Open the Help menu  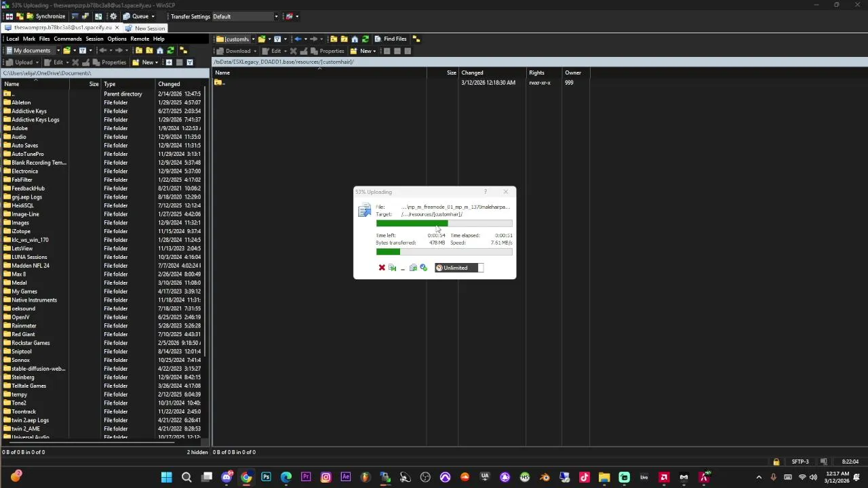pos(159,39)
